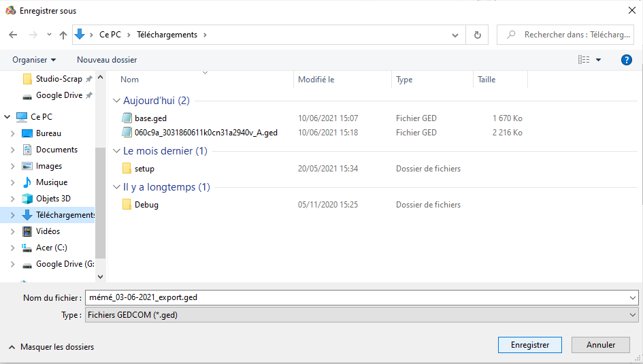Click the base.ged file icon
The image size is (643, 364).
point(127,118)
